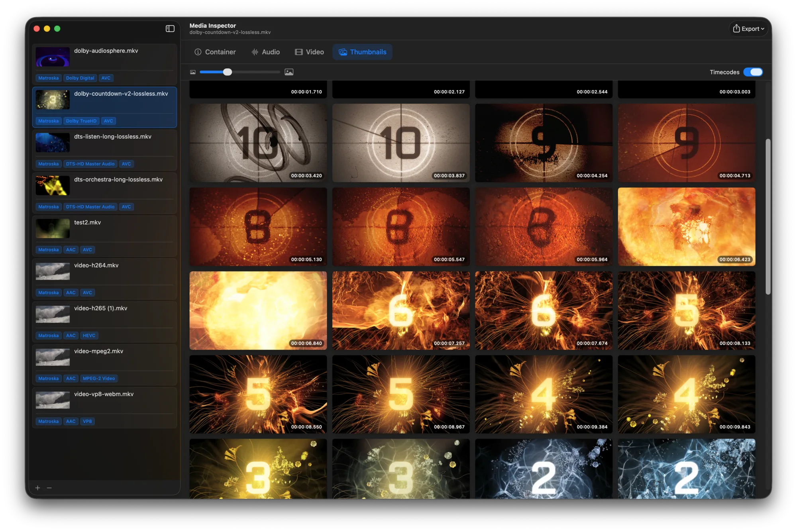Click the black thumbnail at 00:00:03.003
797x532 pixels.
point(687,89)
